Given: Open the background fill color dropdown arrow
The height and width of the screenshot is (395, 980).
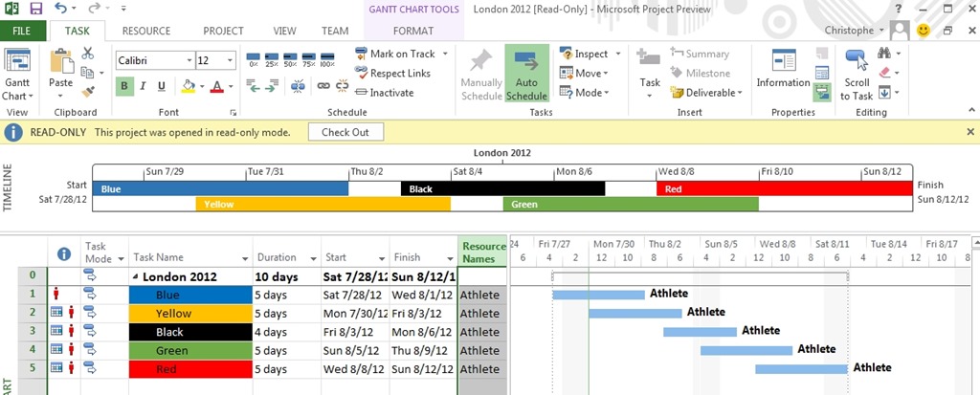Looking at the screenshot, I should pyautogui.click(x=202, y=86).
